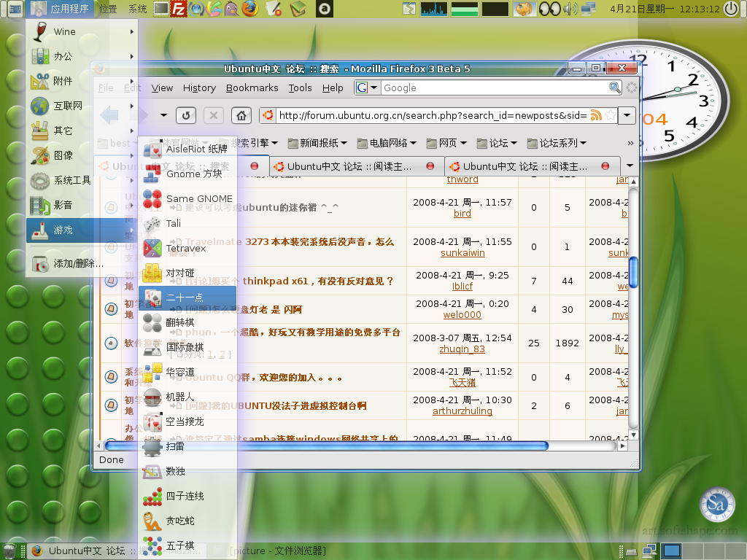Click the power button in the top panel

coord(731,9)
